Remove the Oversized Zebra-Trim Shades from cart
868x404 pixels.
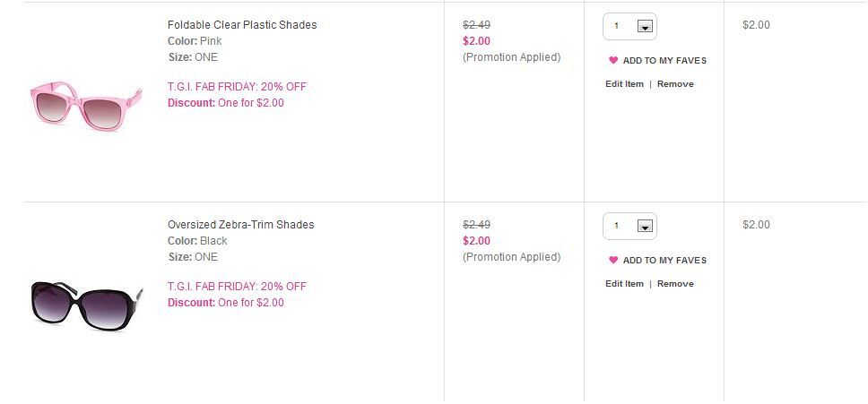point(675,284)
